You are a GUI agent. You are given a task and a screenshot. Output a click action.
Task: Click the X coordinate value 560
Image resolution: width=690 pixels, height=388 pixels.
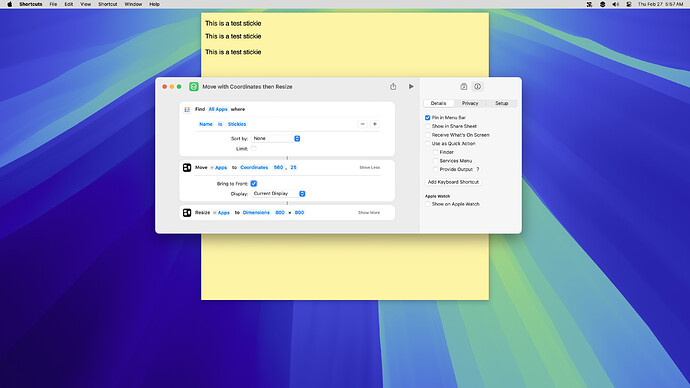pyautogui.click(x=278, y=168)
